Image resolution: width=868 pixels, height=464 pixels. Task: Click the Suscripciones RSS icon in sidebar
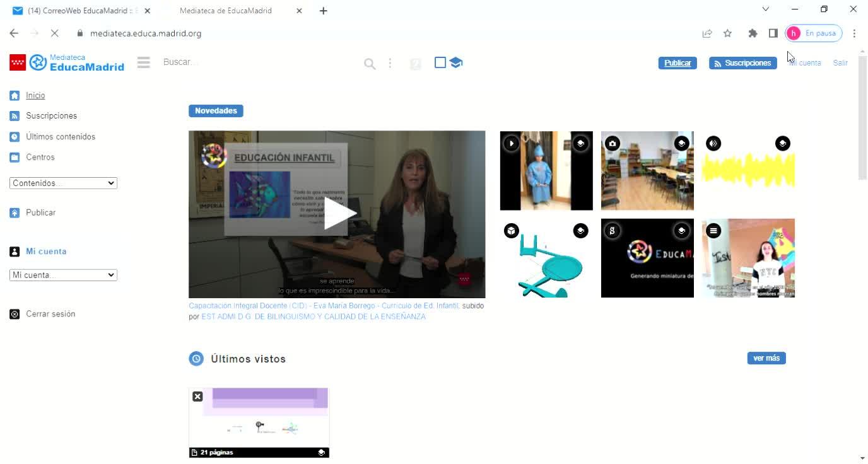(15, 116)
